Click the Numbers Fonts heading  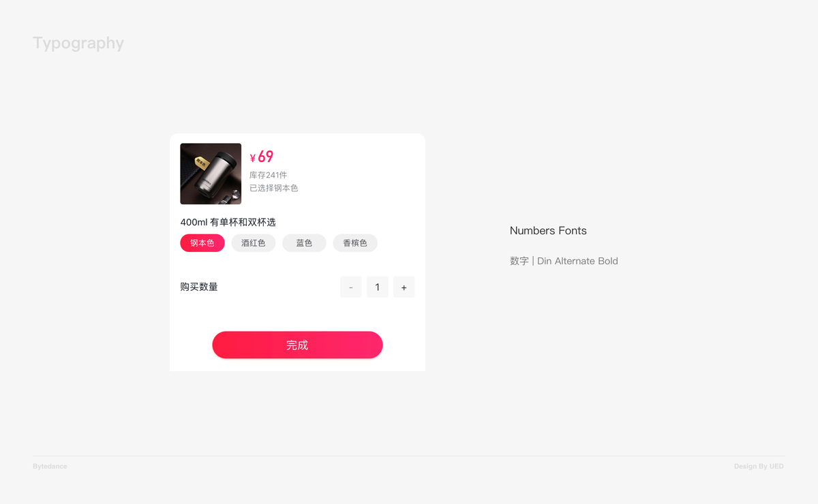coord(548,231)
